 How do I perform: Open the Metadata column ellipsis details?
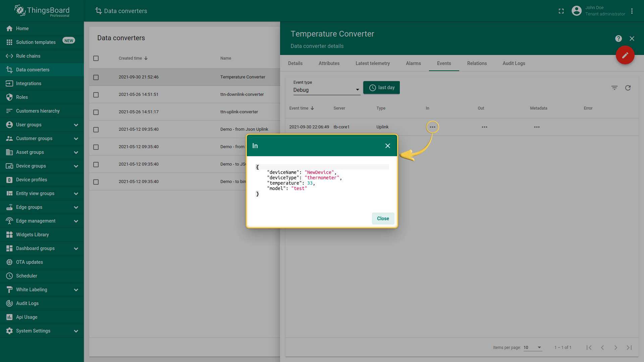coord(537,127)
